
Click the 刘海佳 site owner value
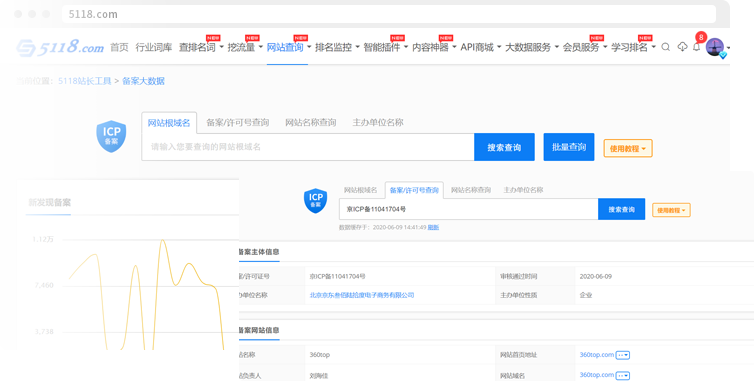pos(319,376)
